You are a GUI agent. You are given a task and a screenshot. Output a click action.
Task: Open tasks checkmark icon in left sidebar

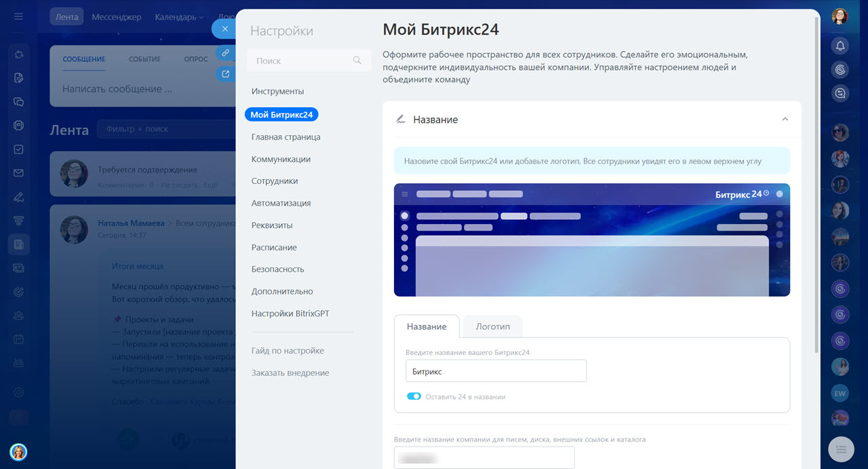click(19, 149)
